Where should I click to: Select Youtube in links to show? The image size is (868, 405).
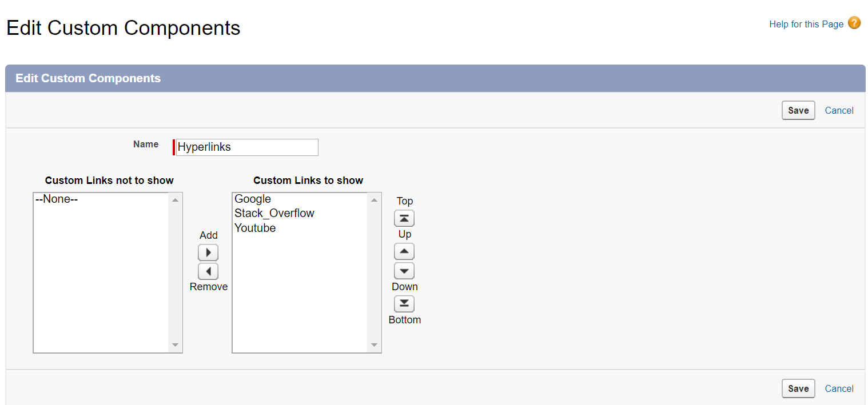pos(255,228)
